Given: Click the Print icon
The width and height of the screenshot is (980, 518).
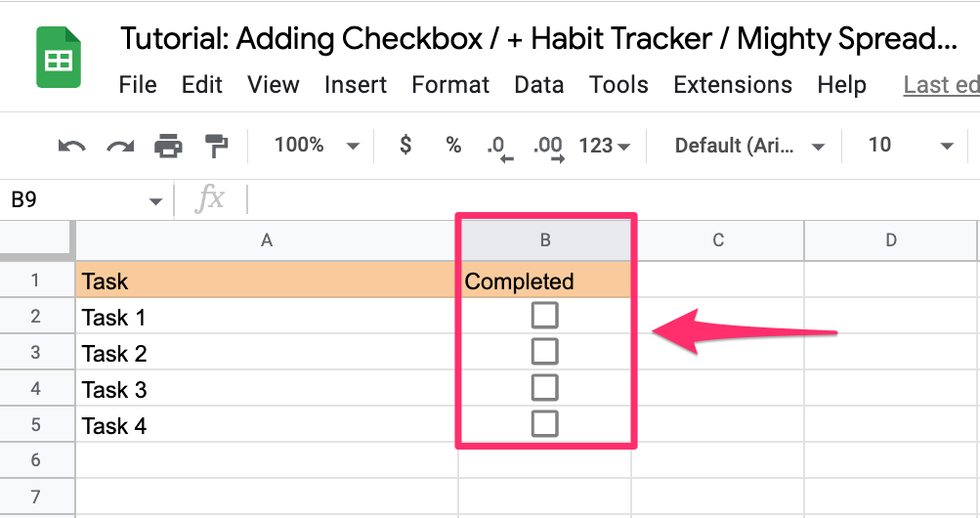Looking at the screenshot, I should (169, 147).
